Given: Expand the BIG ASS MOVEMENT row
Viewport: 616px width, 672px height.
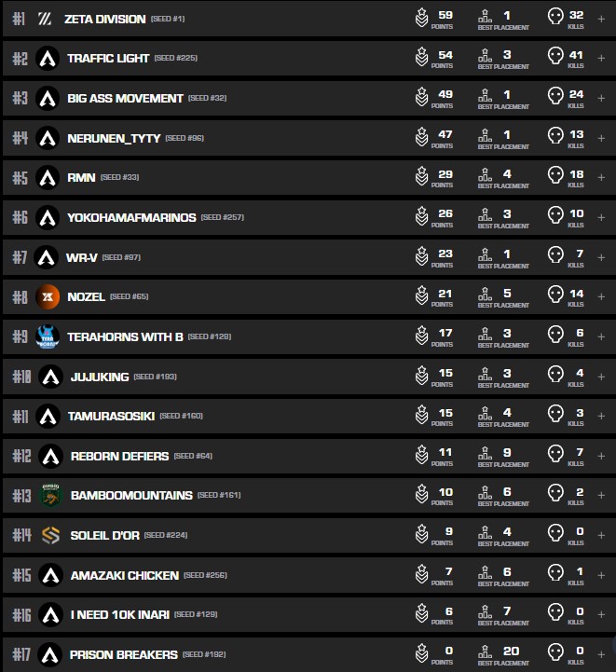Looking at the screenshot, I should click(x=600, y=98).
